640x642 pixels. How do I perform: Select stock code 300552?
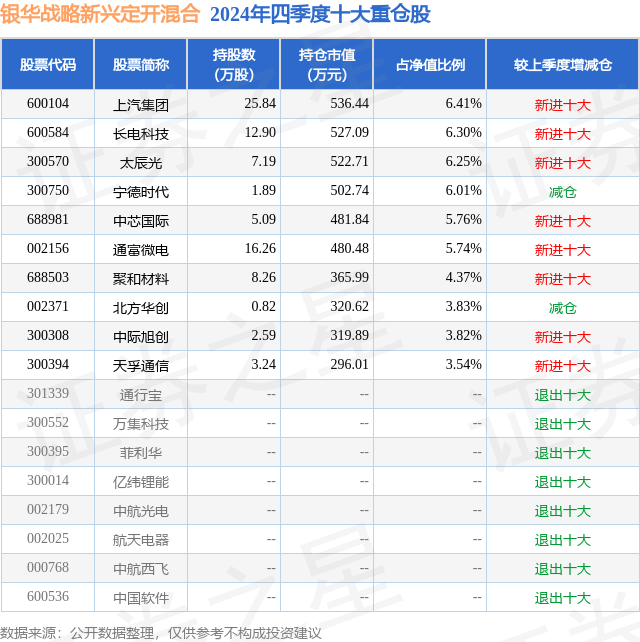pyautogui.click(x=48, y=423)
